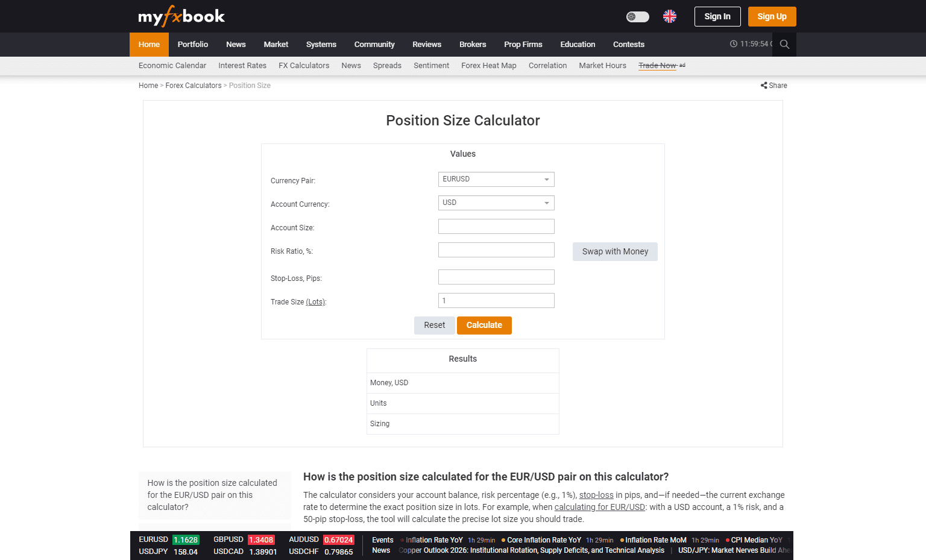Go to Forex Calculators via the breadcrumb
926x560 pixels.
coord(194,85)
